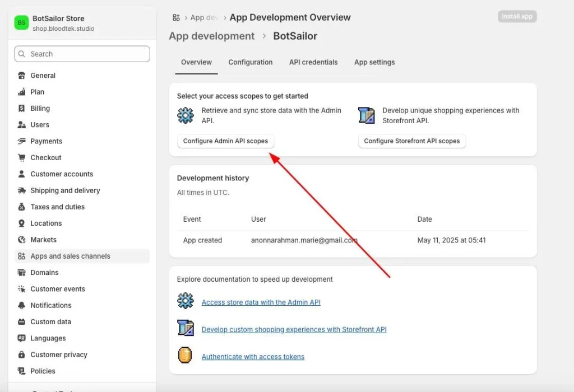Open Customer privacy settings

tap(82, 355)
